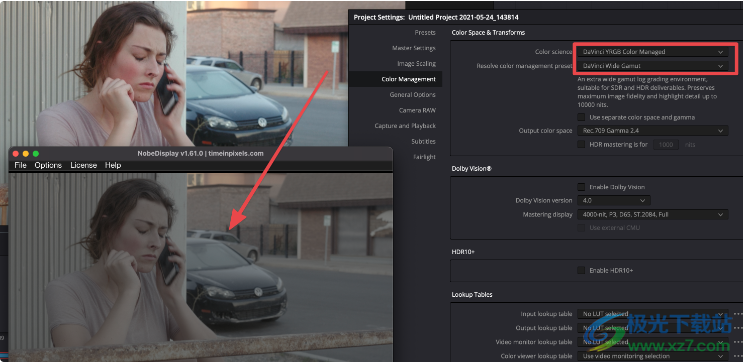This screenshot has width=743, height=362.
Task: Click the Project Settings title text
Action: pyautogui.click(x=435, y=18)
